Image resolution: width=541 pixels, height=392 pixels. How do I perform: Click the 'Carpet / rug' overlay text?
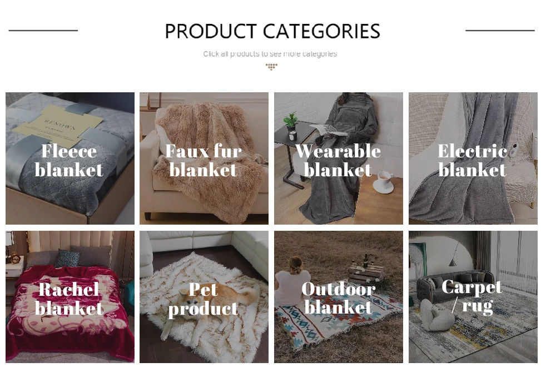click(471, 296)
